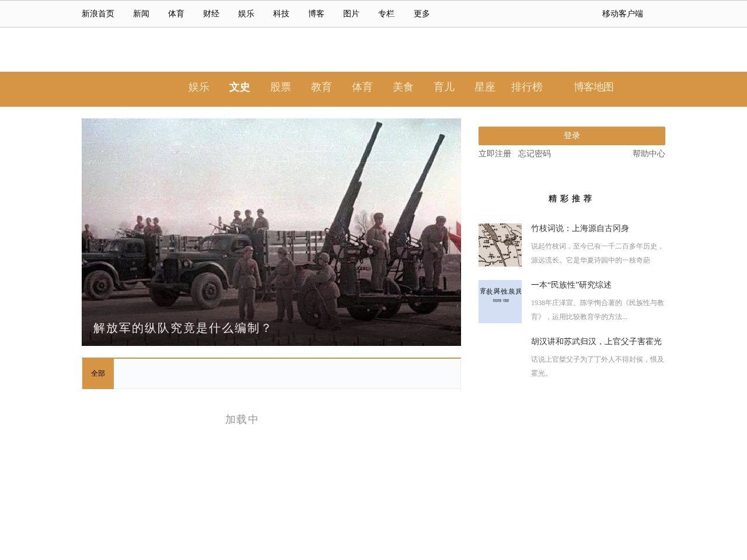747x560 pixels.
Task: Open the 新浪首页 homepage link
Action: click(97, 13)
